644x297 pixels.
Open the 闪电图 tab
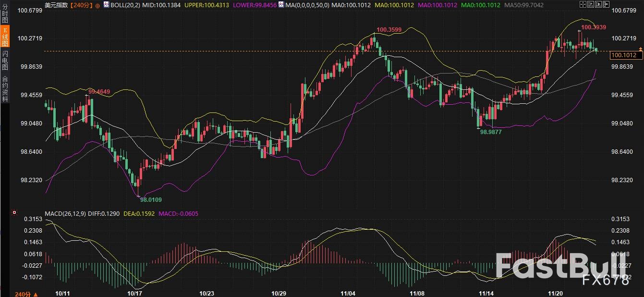[x=5, y=60]
